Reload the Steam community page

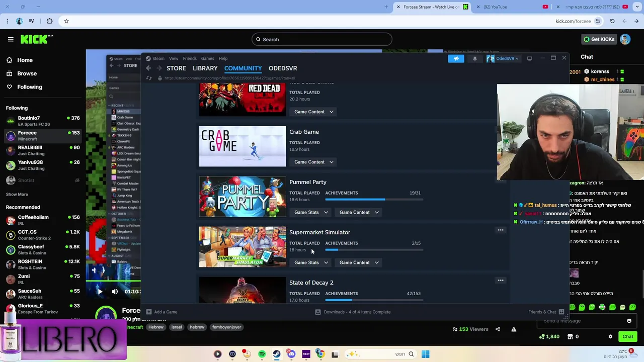pyautogui.click(x=149, y=78)
